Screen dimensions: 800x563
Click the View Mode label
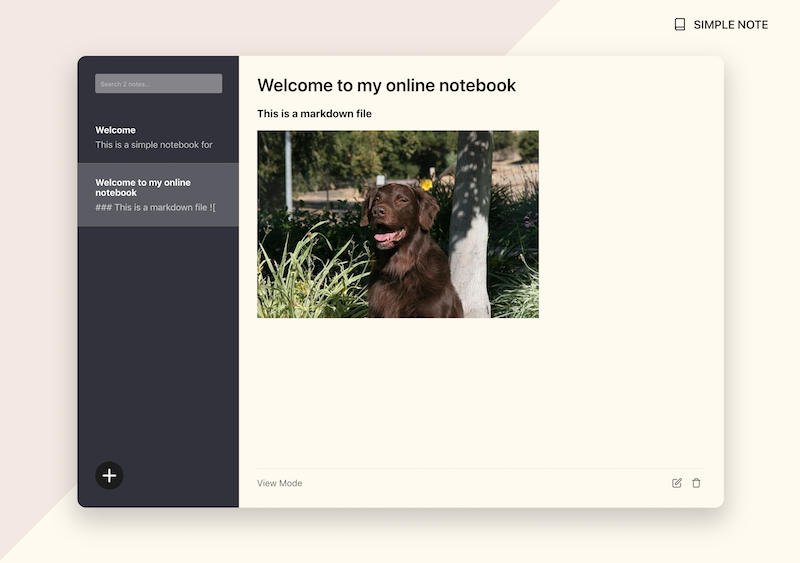[x=279, y=483]
